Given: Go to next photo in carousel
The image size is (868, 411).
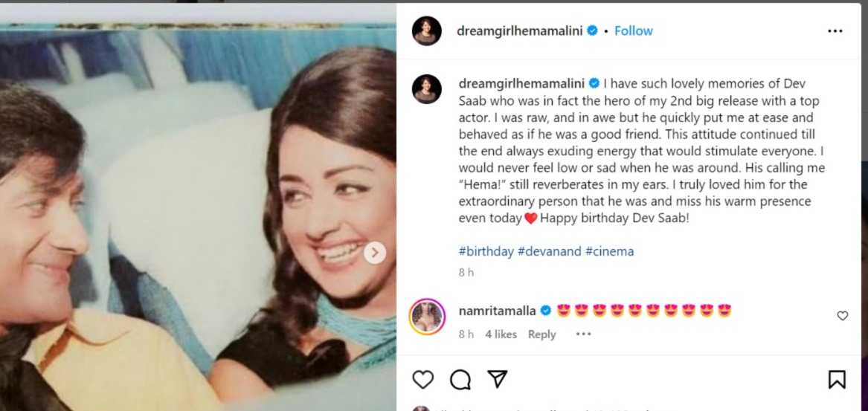Looking at the screenshot, I should tap(375, 253).
